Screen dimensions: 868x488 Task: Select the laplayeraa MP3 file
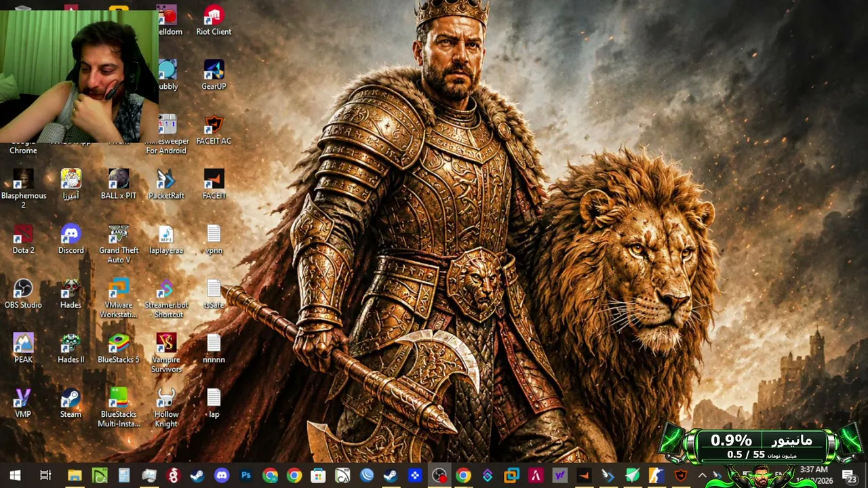coord(166,240)
